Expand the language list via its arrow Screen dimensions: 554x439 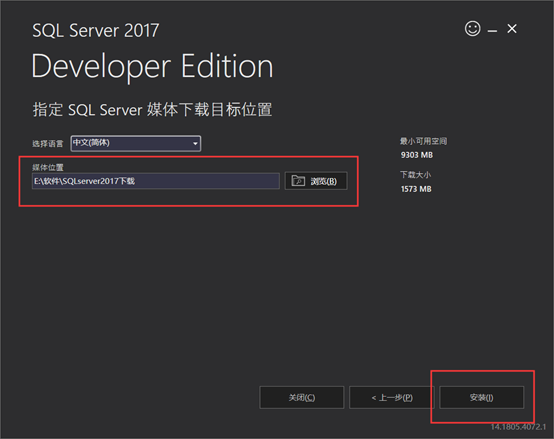coord(195,143)
